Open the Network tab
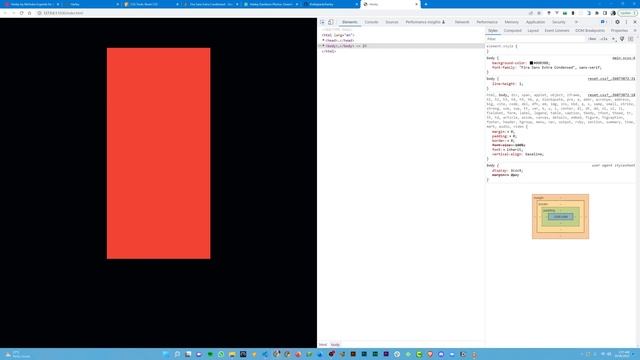The image size is (640, 360). tap(462, 22)
